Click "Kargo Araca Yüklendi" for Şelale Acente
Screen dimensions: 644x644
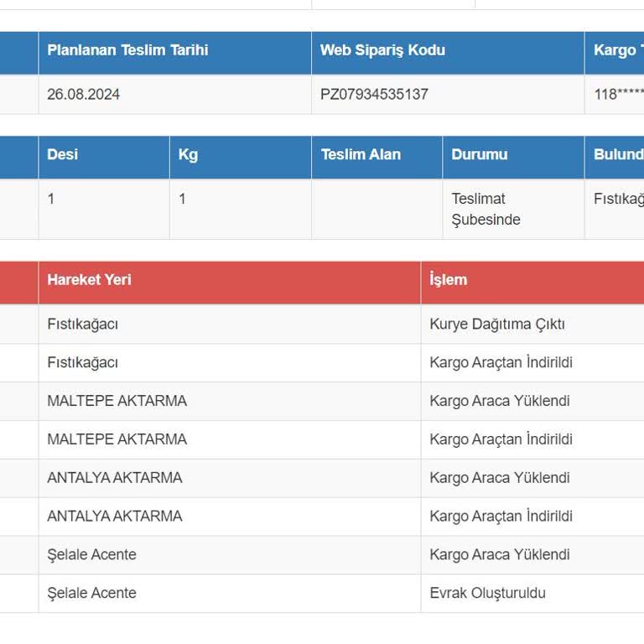click(500, 555)
